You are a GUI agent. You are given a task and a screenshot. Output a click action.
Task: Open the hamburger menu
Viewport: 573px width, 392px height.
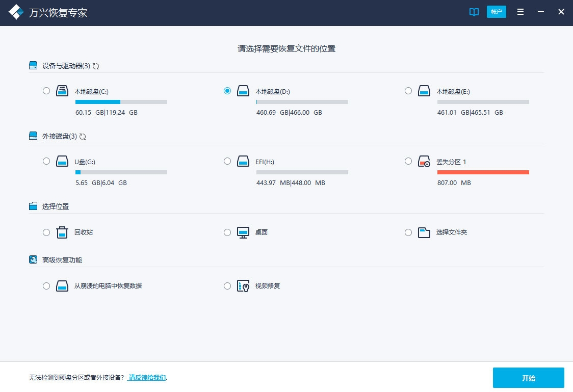[520, 12]
